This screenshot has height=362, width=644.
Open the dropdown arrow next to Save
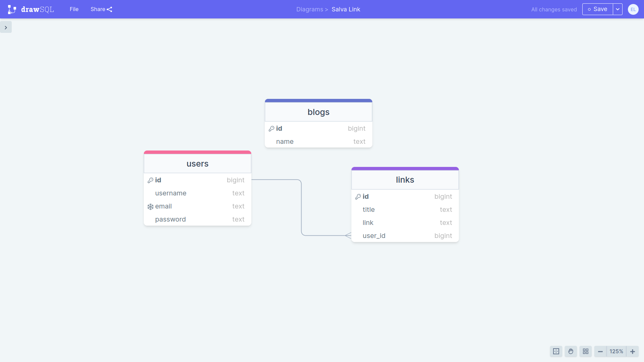[x=618, y=9]
